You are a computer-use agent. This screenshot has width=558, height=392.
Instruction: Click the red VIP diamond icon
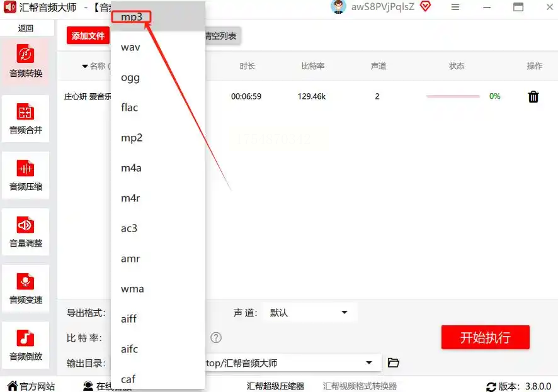click(x=425, y=6)
